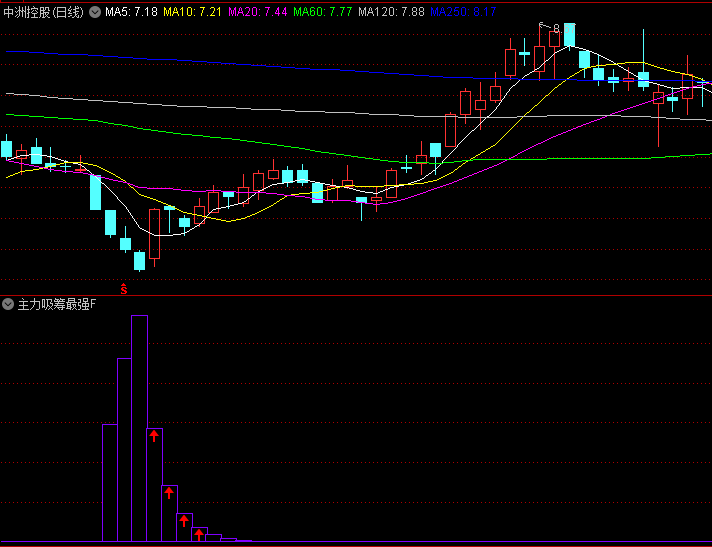Select the magenta MA20 label
Image resolution: width=712 pixels, height=547 pixels.
point(258,12)
